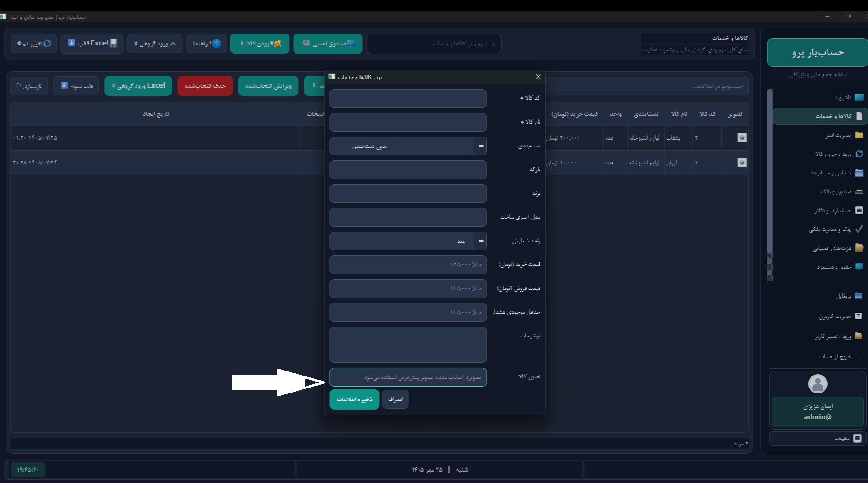The image size is (868, 483).
Task: Click حذف انتخاب‌شده delete selected button
Action: 205,86
